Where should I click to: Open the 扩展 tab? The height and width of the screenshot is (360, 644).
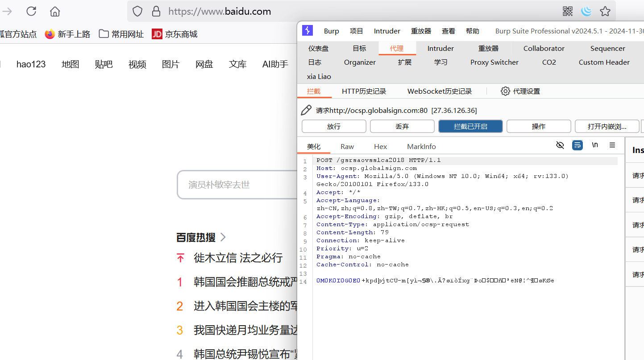(x=405, y=62)
